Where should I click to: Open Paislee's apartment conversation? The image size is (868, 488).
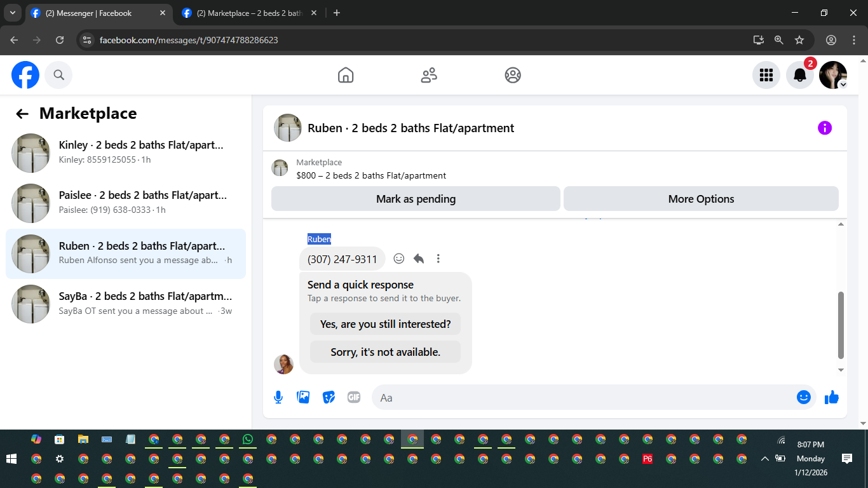(126, 203)
